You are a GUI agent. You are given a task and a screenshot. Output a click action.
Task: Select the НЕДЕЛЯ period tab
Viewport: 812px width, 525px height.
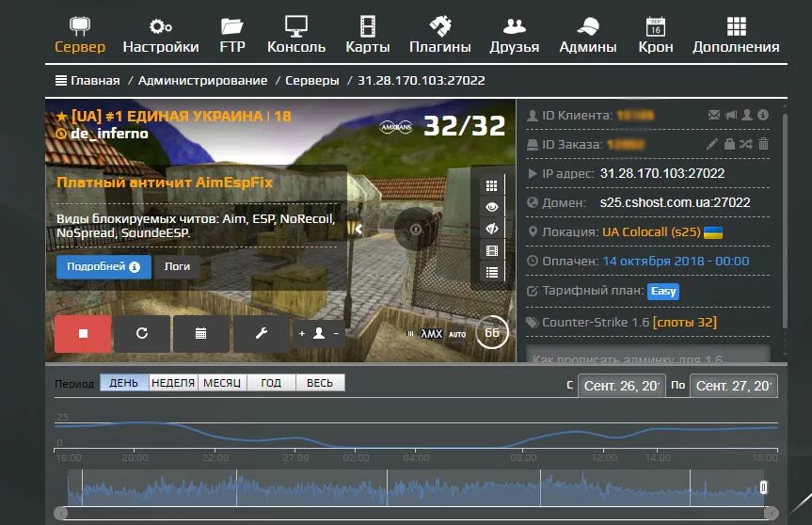pyautogui.click(x=173, y=383)
